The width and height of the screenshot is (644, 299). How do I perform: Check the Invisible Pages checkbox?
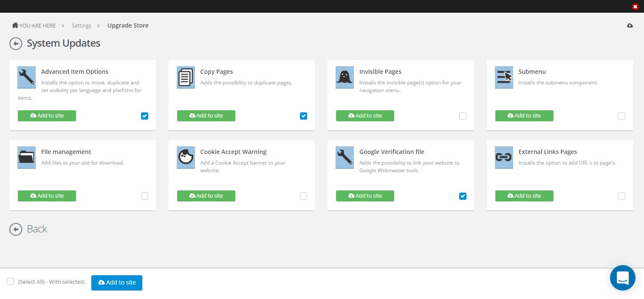click(x=463, y=116)
